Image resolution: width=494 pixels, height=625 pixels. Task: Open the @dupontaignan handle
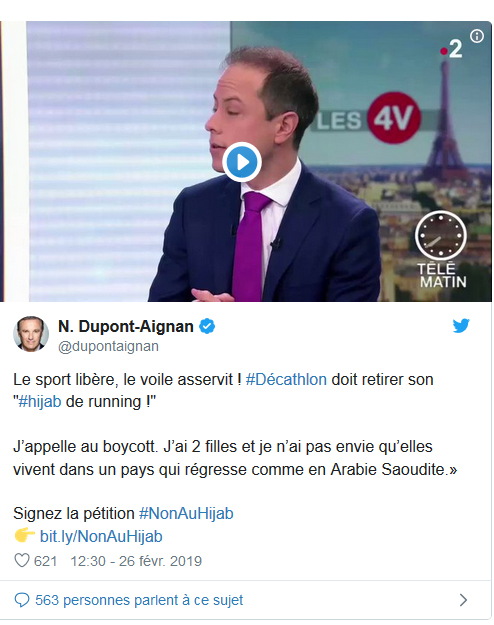(108, 346)
